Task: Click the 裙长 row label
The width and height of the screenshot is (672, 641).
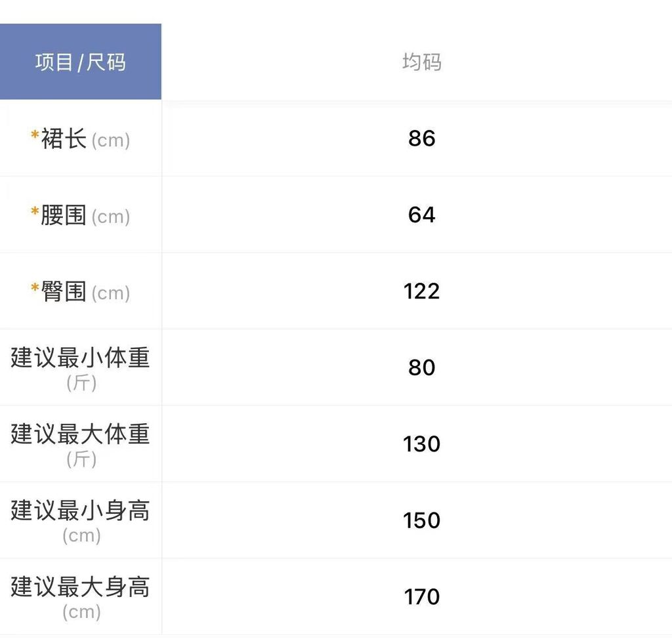Action: tap(64, 139)
